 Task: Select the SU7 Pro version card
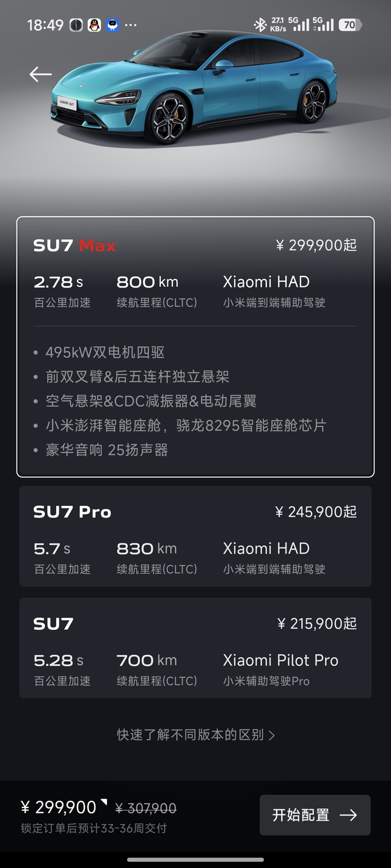tap(195, 536)
